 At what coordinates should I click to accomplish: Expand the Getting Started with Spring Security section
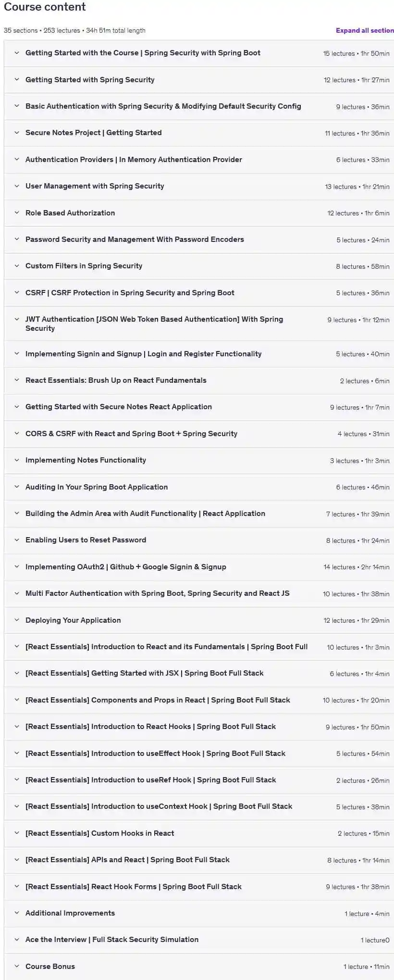pos(199,80)
